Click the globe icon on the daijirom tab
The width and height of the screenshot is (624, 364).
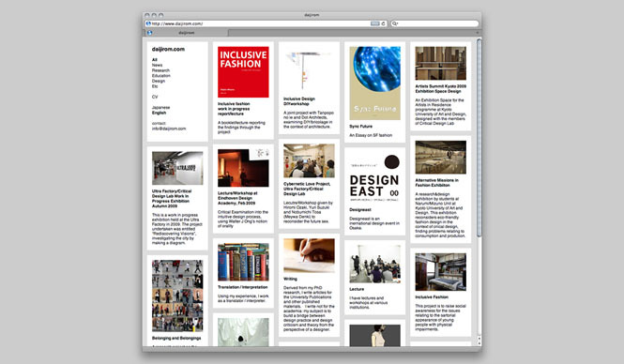pos(149,33)
